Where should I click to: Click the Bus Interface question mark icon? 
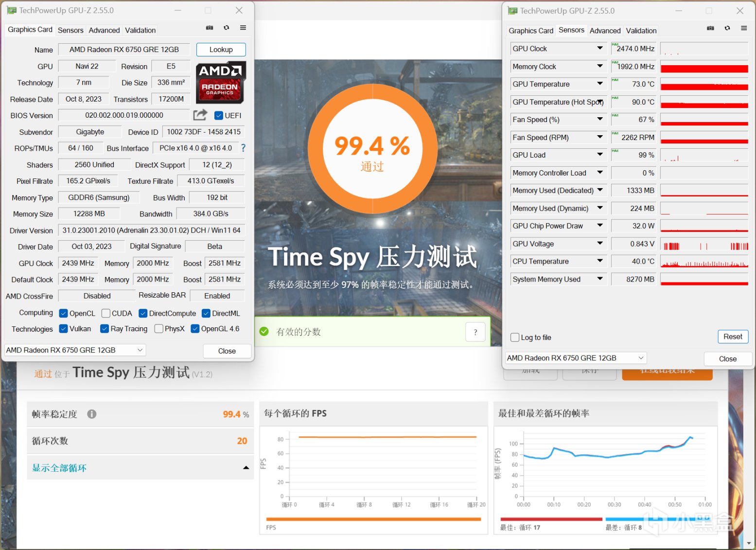click(244, 148)
